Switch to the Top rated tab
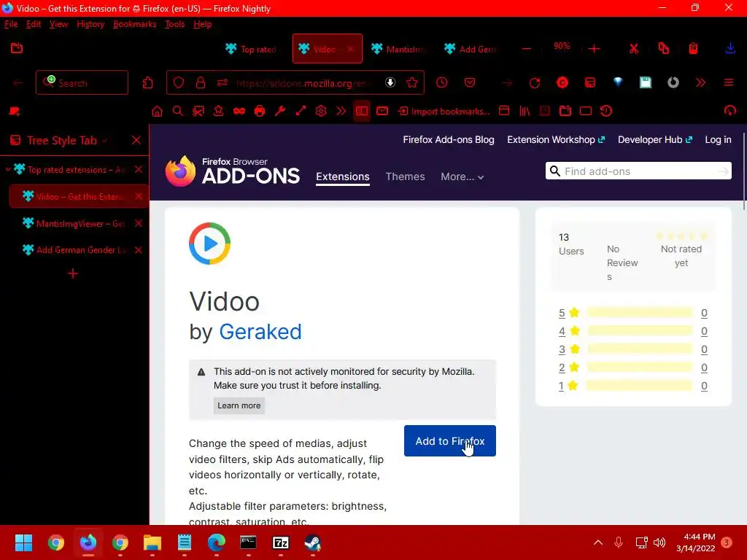Viewport: 747px width, 560px height. point(252,49)
